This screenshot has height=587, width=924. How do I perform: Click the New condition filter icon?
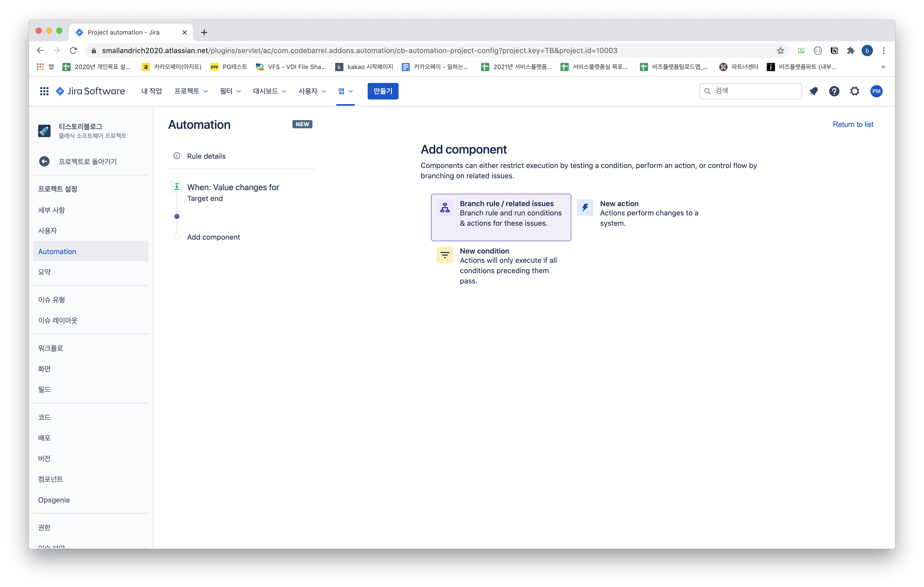(x=445, y=255)
